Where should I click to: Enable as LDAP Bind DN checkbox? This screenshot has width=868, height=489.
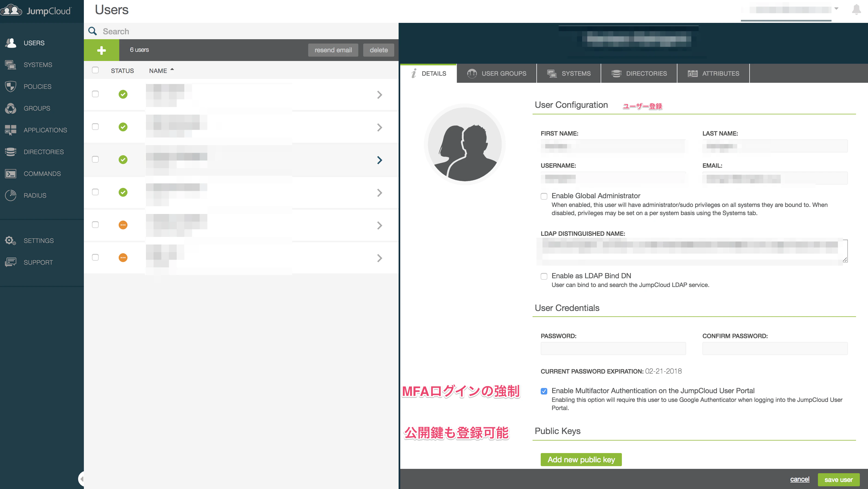click(x=544, y=276)
